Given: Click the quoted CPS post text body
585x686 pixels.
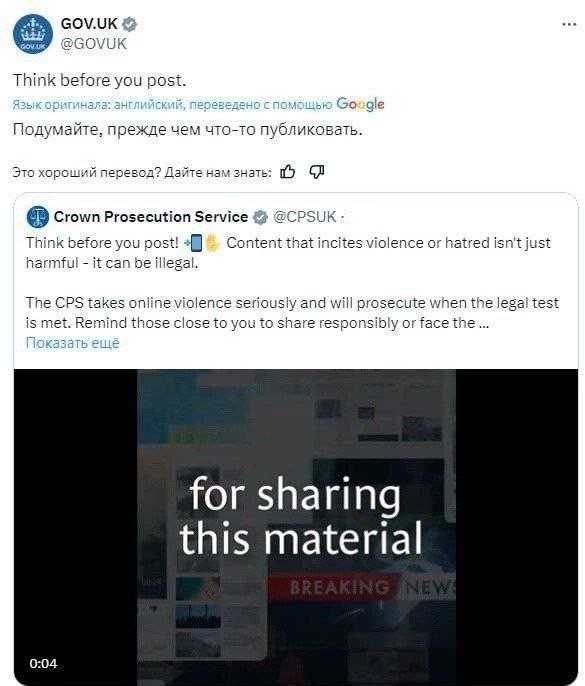Looking at the screenshot, I should 292,283.
